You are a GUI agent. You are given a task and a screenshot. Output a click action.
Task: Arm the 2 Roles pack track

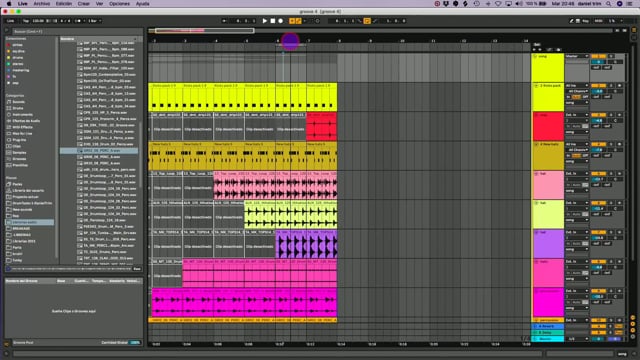[x=619, y=86]
